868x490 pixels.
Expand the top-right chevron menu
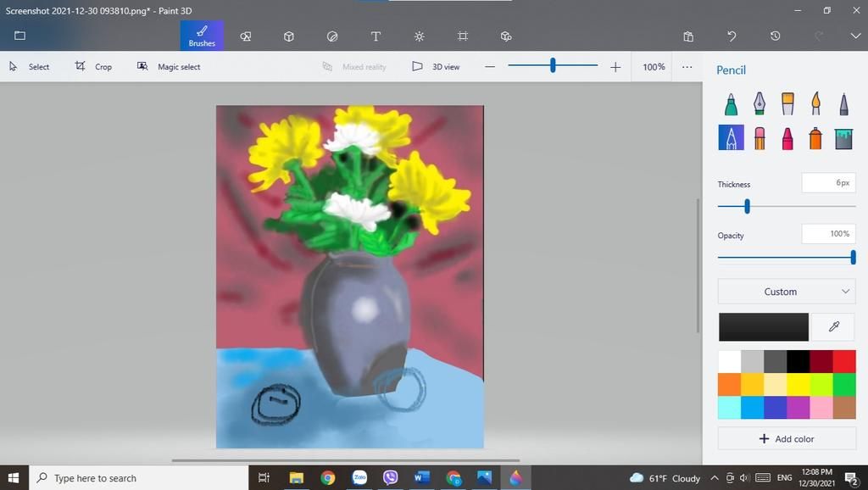tap(854, 36)
